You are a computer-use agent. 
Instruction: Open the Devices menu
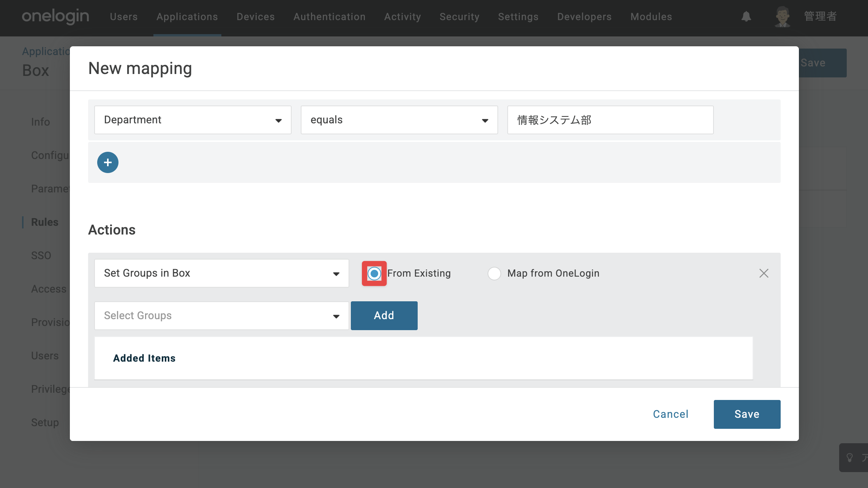point(256,17)
